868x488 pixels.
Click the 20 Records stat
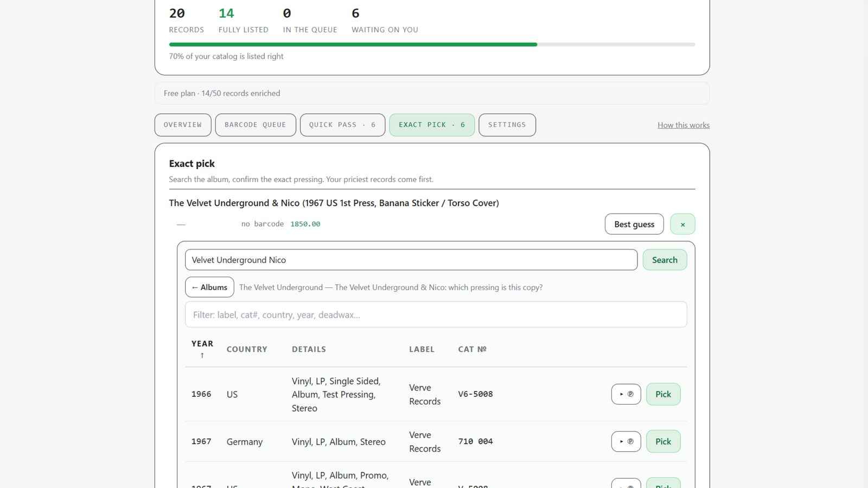point(186,21)
